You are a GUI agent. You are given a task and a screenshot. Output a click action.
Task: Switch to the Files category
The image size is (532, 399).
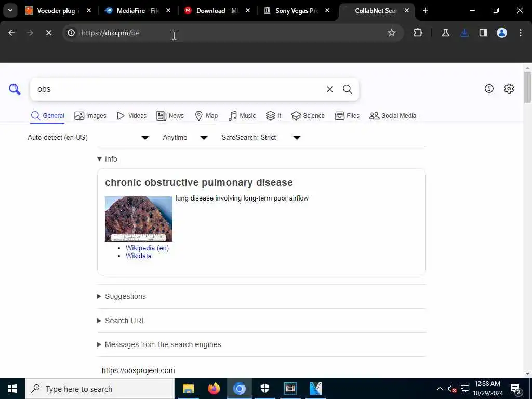pos(347,116)
